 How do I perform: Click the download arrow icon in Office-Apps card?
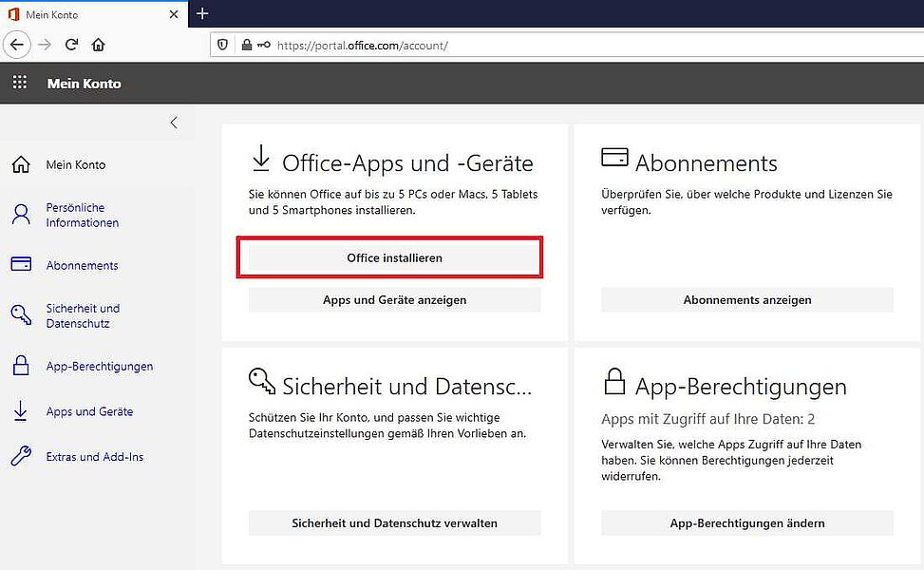pyautogui.click(x=261, y=159)
